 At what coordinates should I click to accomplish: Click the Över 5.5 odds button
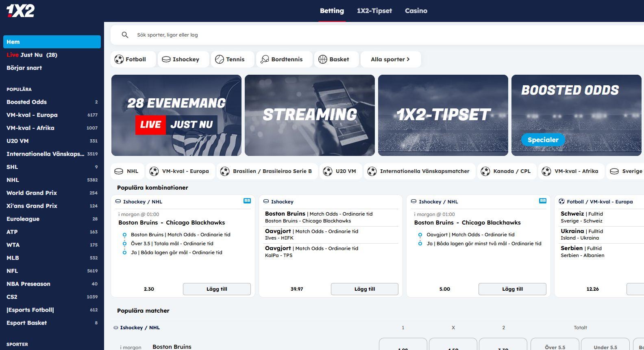(x=555, y=344)
